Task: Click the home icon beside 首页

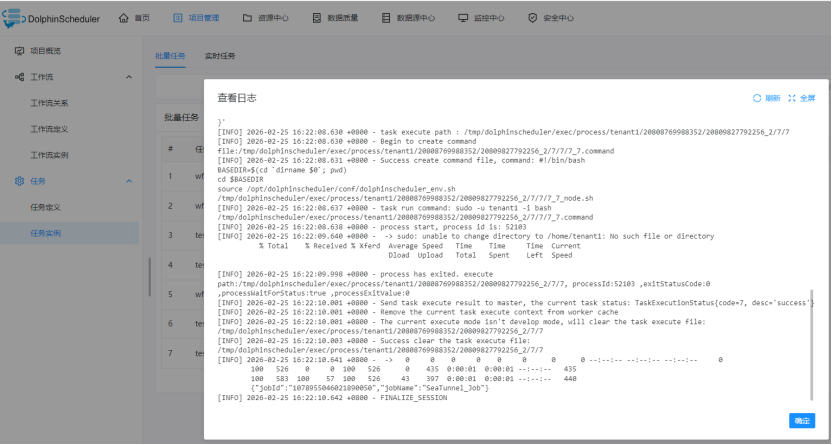Action: coord(124,18)
